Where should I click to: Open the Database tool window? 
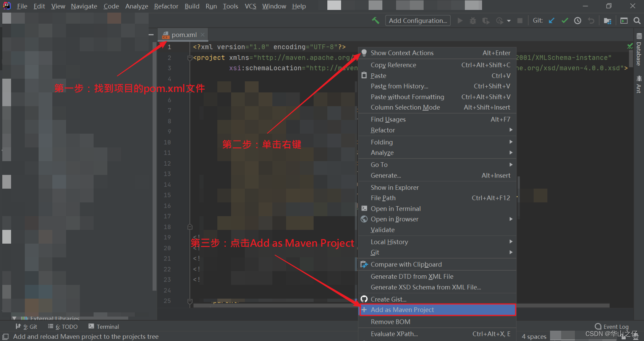tap(639, 49)
